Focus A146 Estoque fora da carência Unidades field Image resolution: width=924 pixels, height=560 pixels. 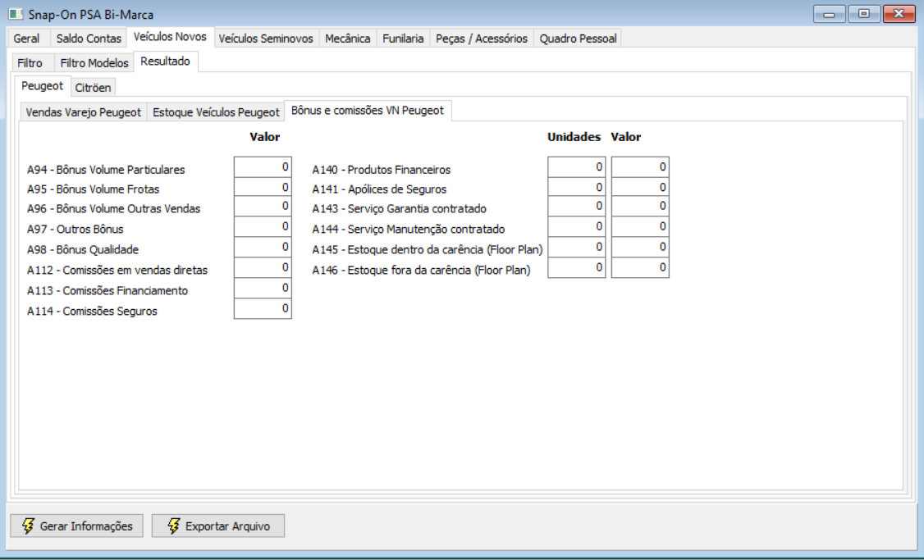click(x=576, y=268)
